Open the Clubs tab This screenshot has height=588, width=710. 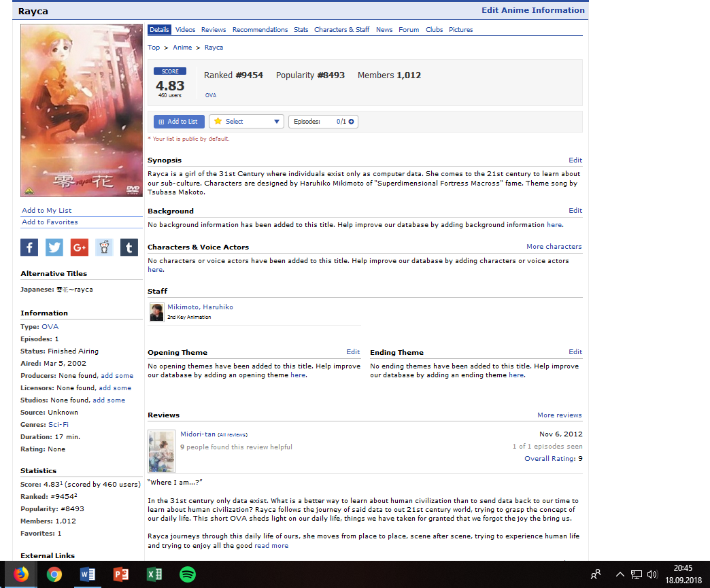434,29
